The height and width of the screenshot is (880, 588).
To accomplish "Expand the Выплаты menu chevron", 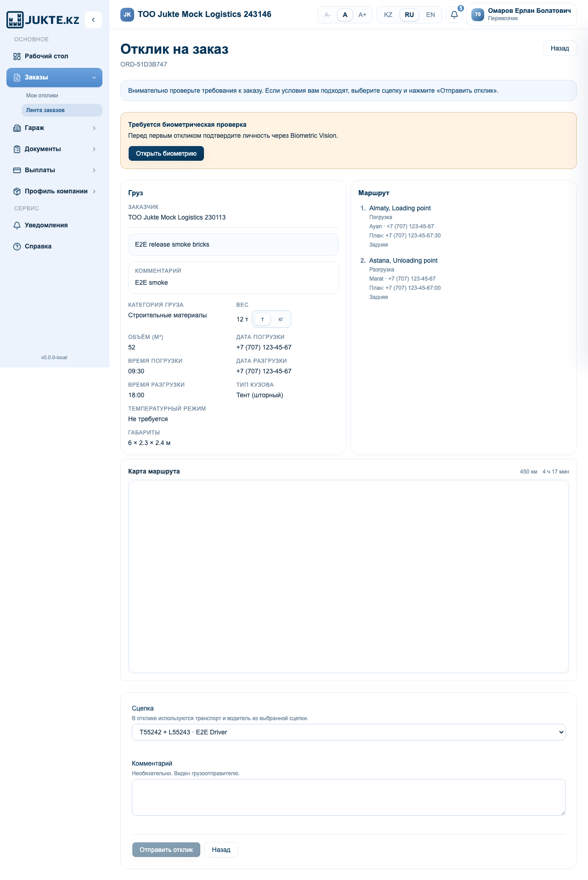I will point(94,170).
